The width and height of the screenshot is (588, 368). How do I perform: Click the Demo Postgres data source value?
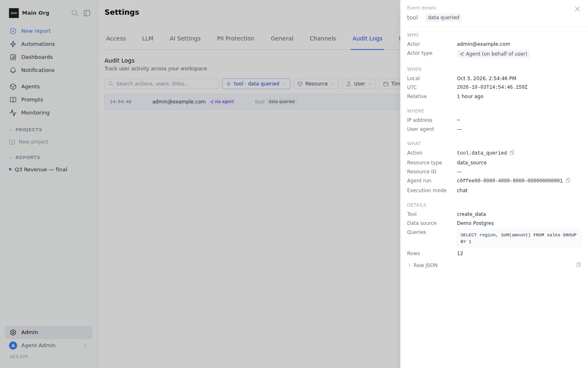click(475, 223)
